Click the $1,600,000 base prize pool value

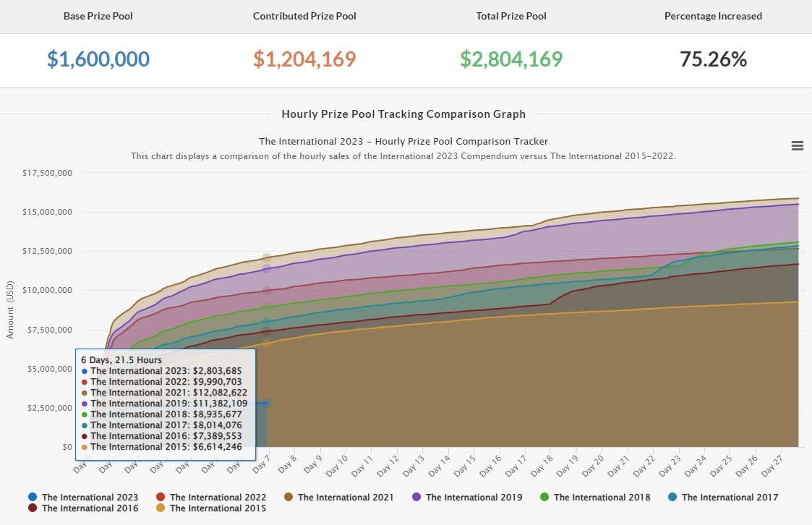pos(98,59)
